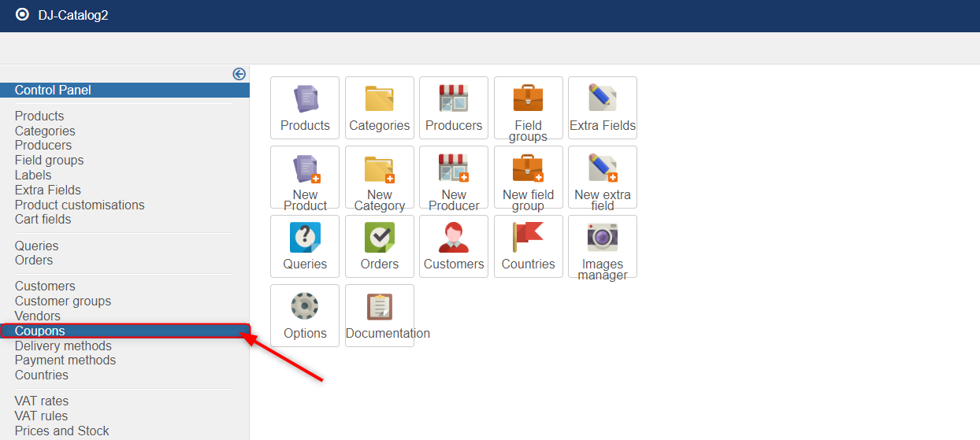Open Customers in the sidebar
The width and height of the screenshot is (980, 440).
(45, 286)
